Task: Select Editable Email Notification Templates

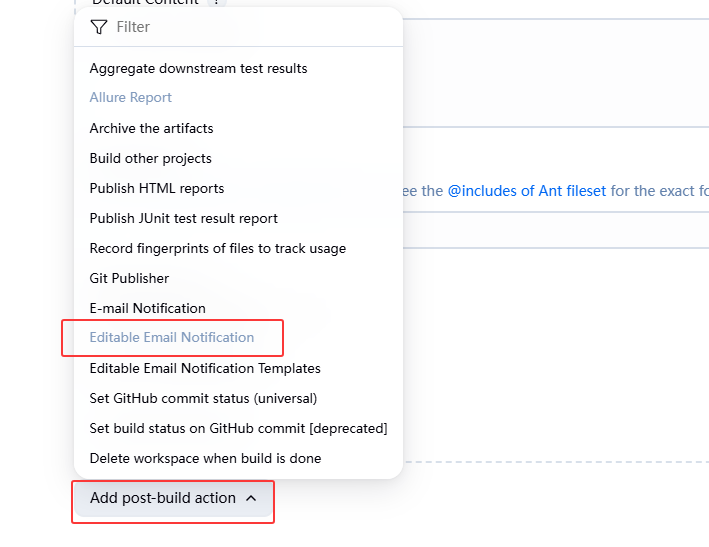Action: click(205, 368)
